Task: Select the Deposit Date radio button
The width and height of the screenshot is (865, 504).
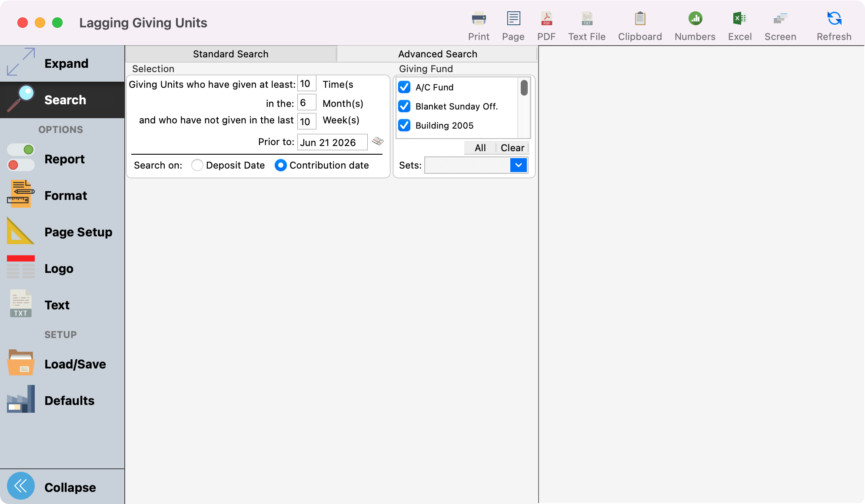Action: pyautogui.click(x=197, y=165)
